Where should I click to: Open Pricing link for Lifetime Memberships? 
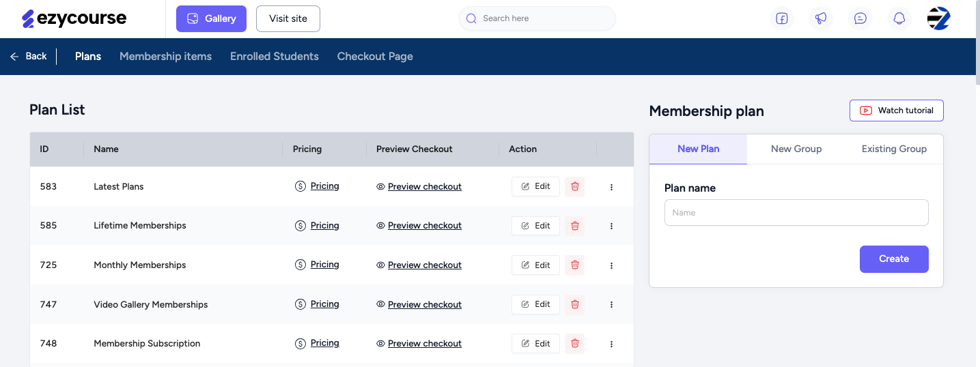[324, 225]
